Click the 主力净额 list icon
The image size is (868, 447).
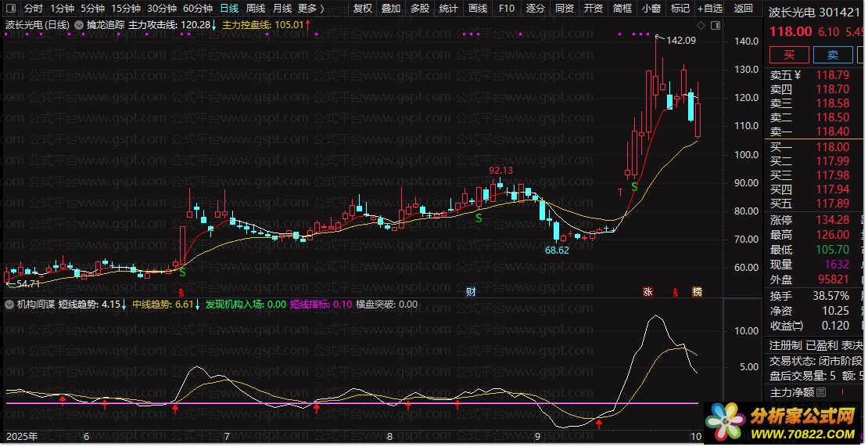(821, 392)
